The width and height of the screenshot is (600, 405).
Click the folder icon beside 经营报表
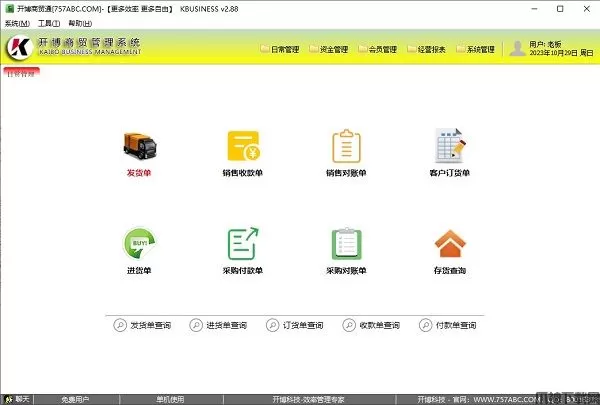tap(412, 49)
